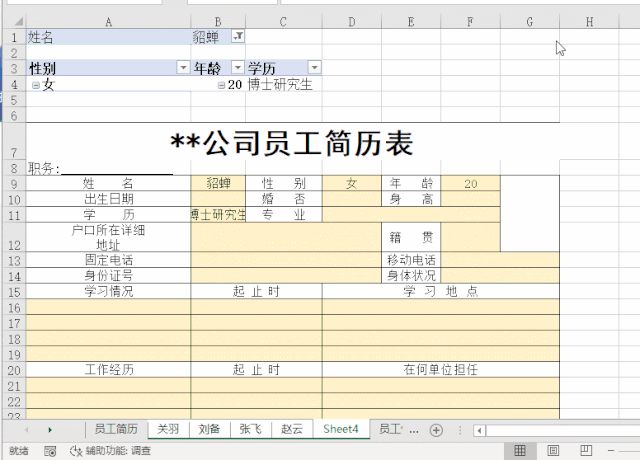Select row 12 header
The width and height of the screenshot is (640, 460).
(x=14, y=237)
